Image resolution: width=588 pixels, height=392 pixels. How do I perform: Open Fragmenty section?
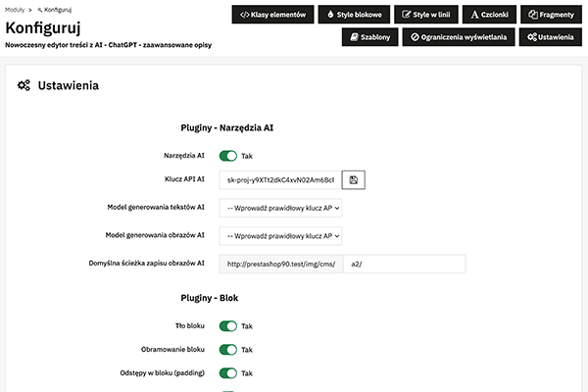(x=551, y=15)
